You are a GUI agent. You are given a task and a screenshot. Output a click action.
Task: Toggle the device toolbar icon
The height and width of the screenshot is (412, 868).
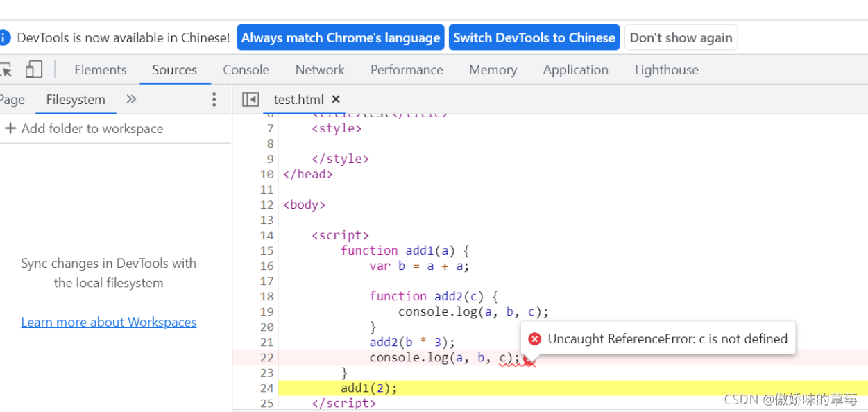(x=34, y=69)
